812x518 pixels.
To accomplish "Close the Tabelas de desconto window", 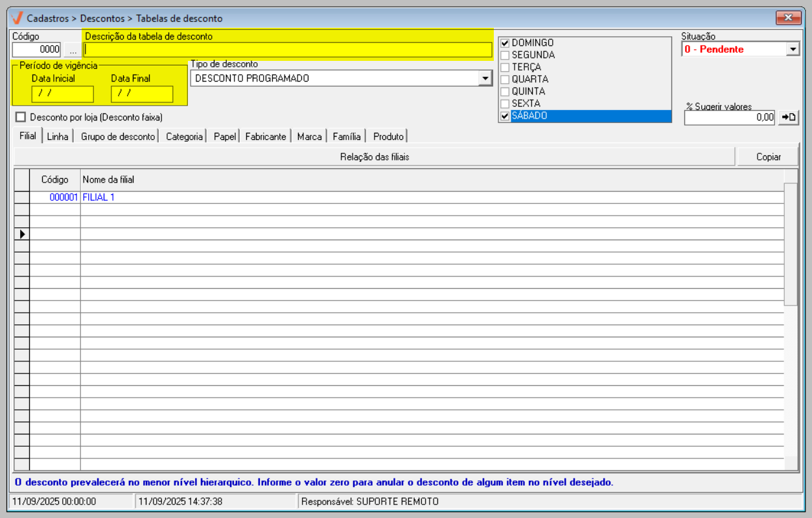I will pyautogui.click(x=788, y=18).
